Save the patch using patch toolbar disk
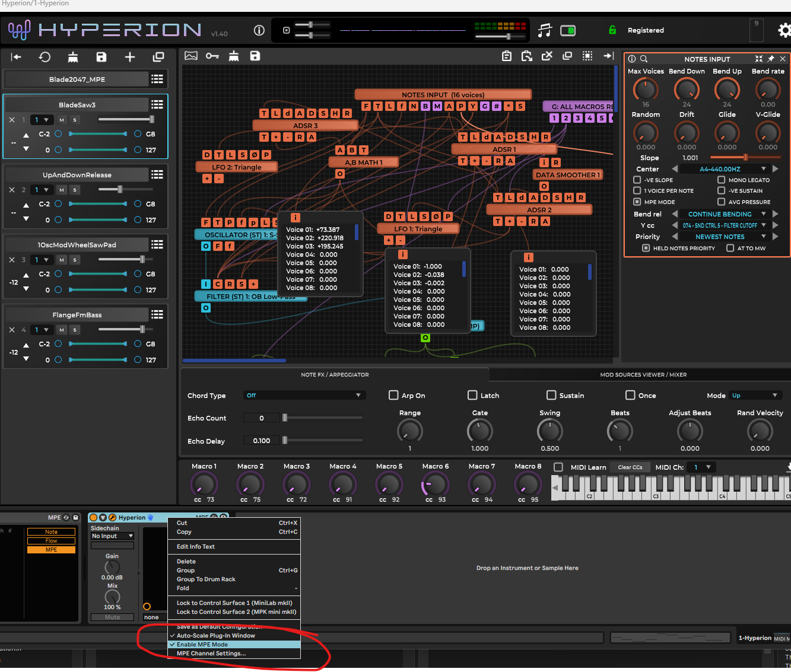The image size is (791, 672). (255, 56)
